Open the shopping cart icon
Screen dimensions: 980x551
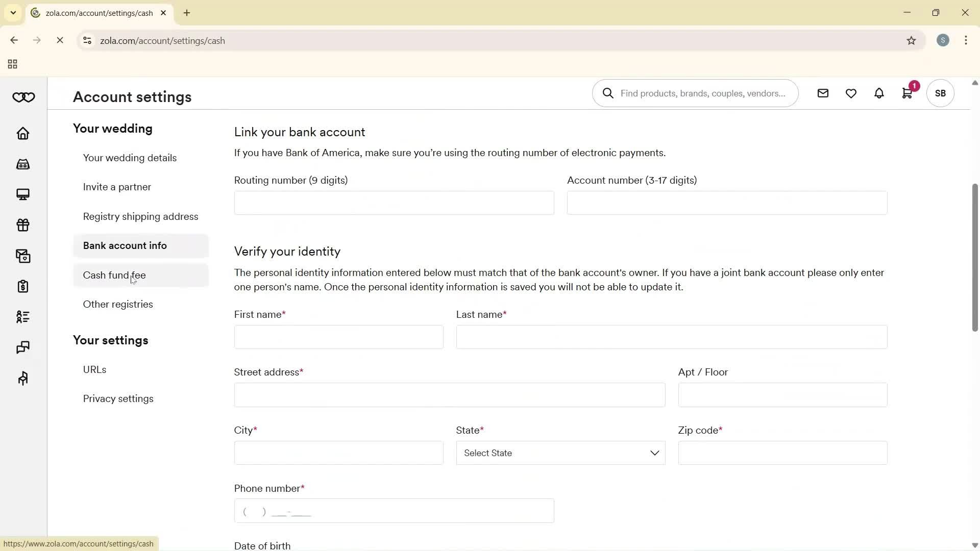907,93
